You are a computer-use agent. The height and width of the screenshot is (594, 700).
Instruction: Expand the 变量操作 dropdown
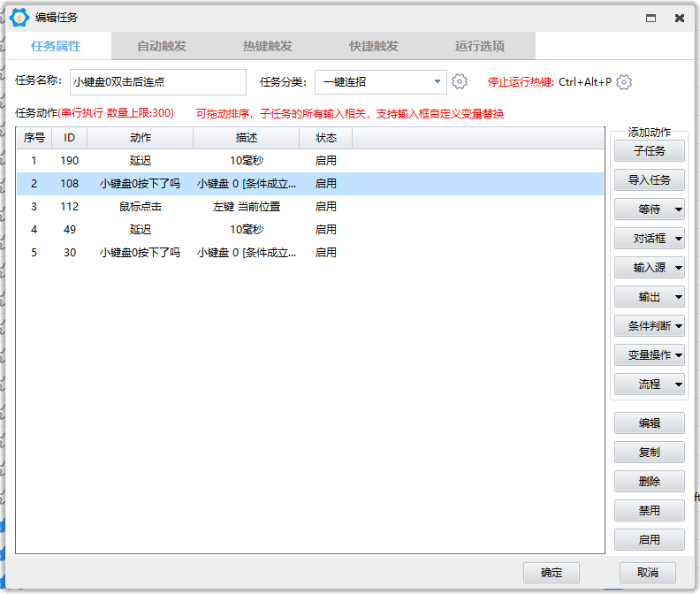650,355
